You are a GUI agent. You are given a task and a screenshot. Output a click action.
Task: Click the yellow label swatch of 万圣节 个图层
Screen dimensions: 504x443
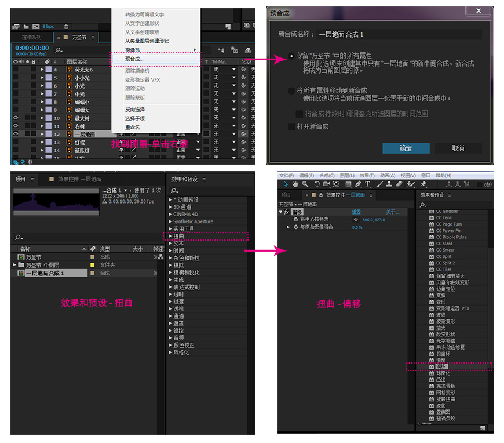pos(93,265)
